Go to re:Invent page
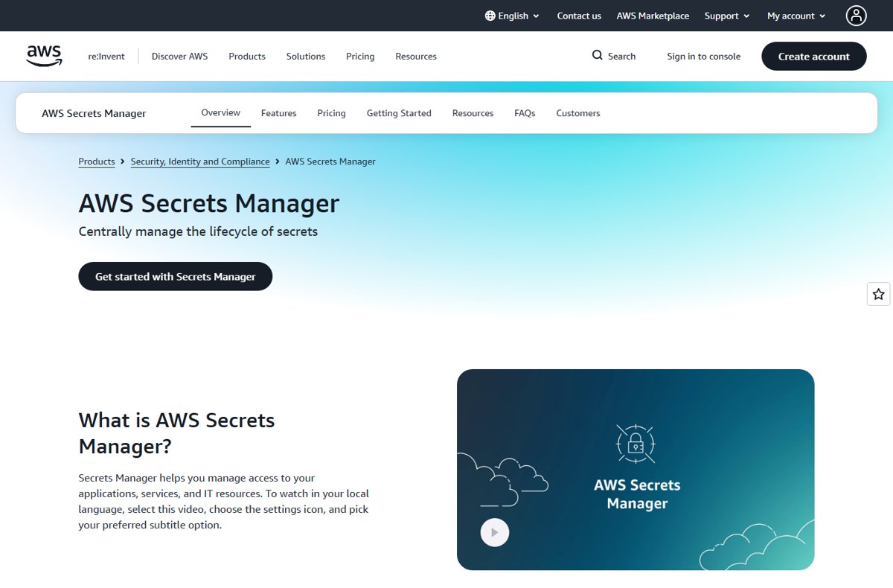Image resolution: width=893 pixels, height=588 pixels. pos(106,56)
